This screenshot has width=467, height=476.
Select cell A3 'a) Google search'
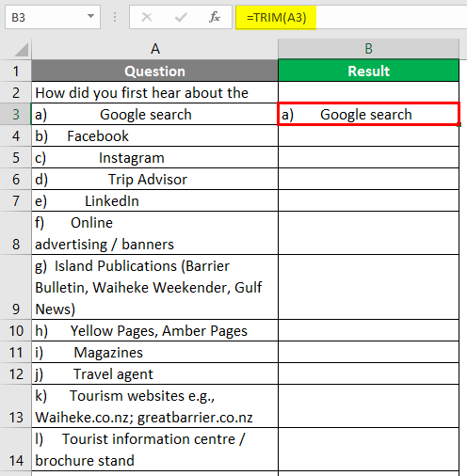pos(154,114)
